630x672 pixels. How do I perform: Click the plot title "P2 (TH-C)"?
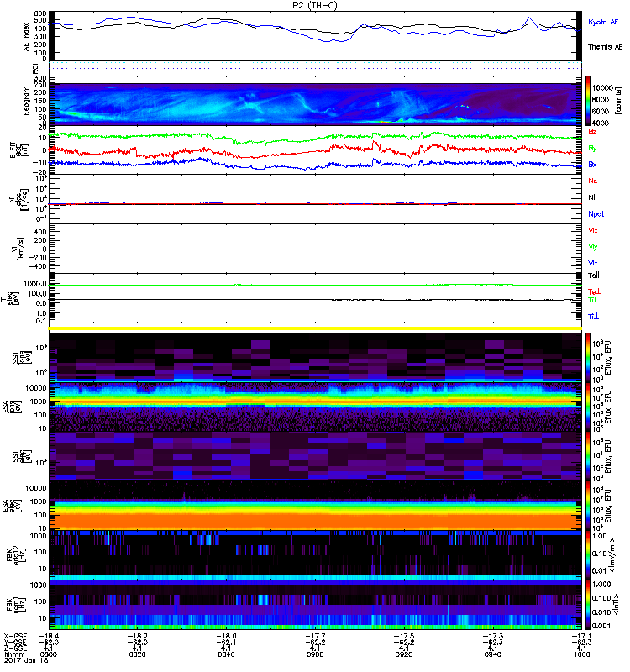click(x=314, y=5)
